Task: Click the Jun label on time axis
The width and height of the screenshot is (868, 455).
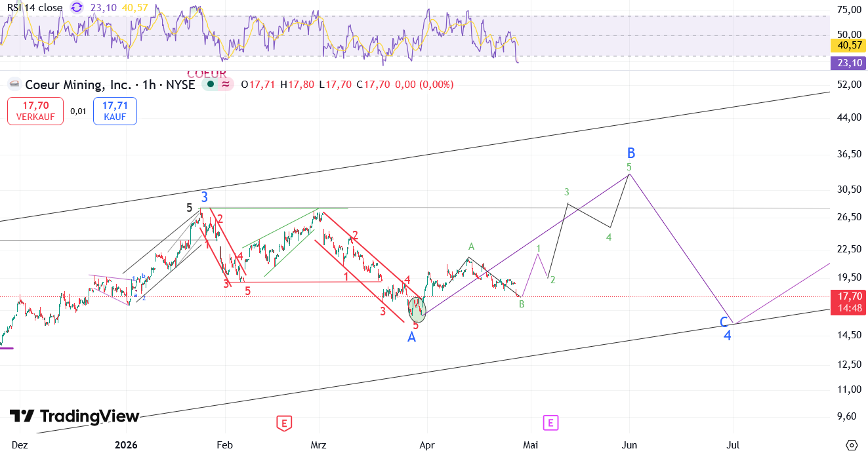Action: tap(629, 445)
